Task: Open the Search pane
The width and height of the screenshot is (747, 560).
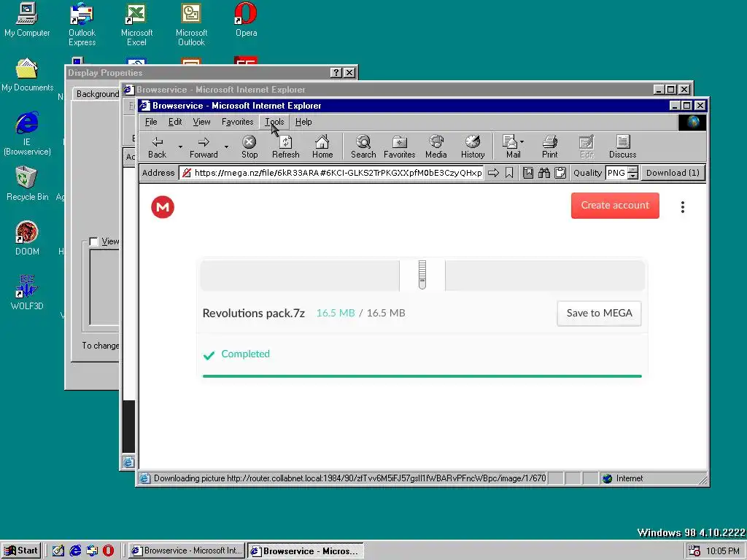Action: 363,147
